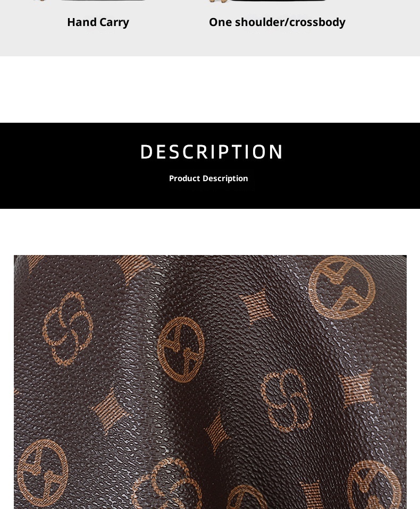The width and height of the screenshot is (420, 509).
Task: Select the One shoulder/crossbody label
Action: tap(277, 22)
